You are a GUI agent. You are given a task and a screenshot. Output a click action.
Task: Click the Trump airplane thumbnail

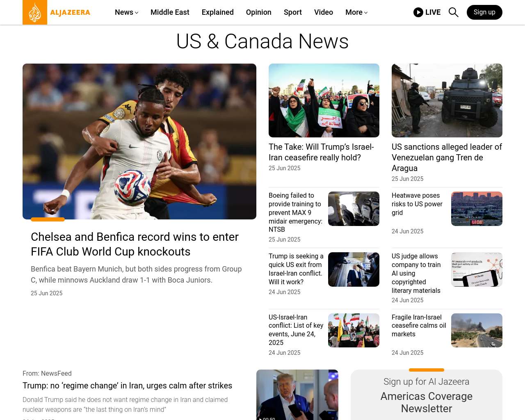click(354, 269)
